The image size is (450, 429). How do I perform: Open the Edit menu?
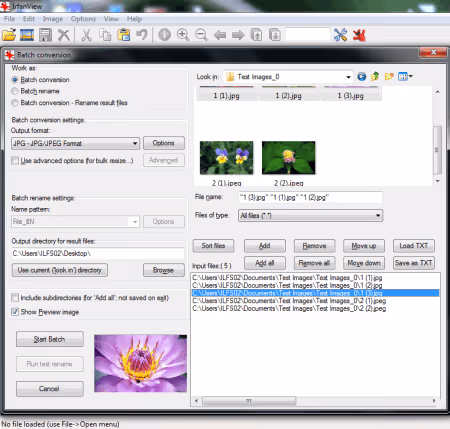[29, 19]
